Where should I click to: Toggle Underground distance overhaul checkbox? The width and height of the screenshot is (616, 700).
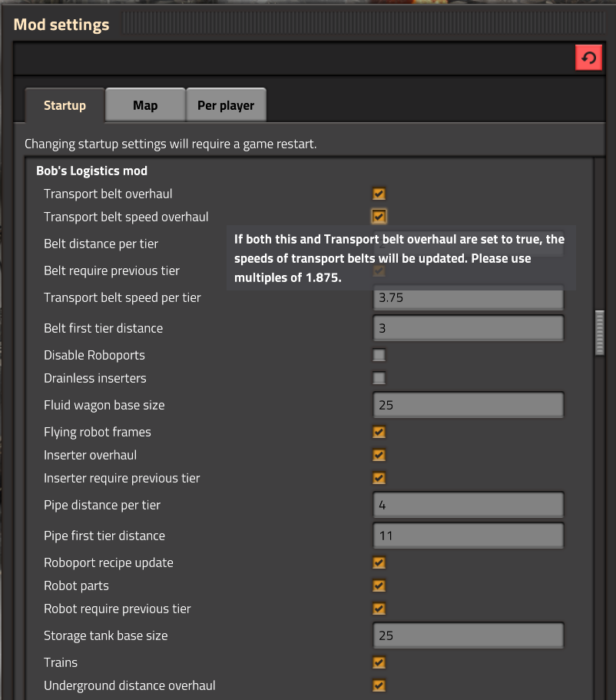point(379,685)
